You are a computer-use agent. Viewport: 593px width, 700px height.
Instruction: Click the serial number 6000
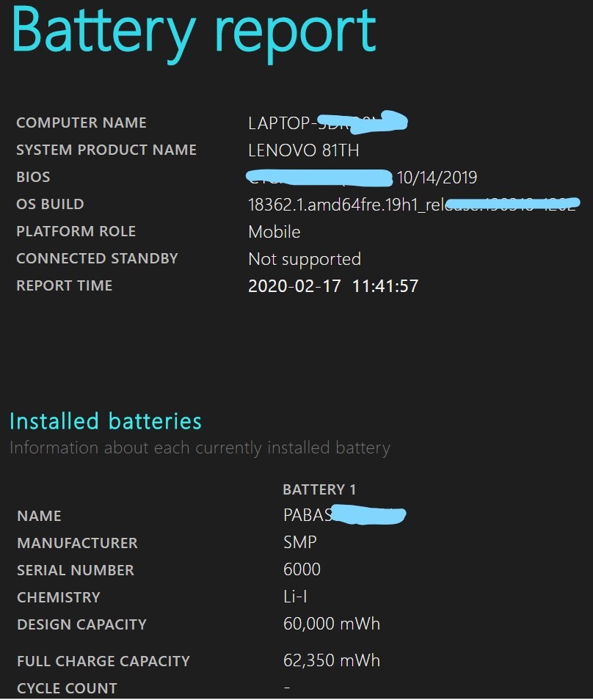click(x=302, y=570)
